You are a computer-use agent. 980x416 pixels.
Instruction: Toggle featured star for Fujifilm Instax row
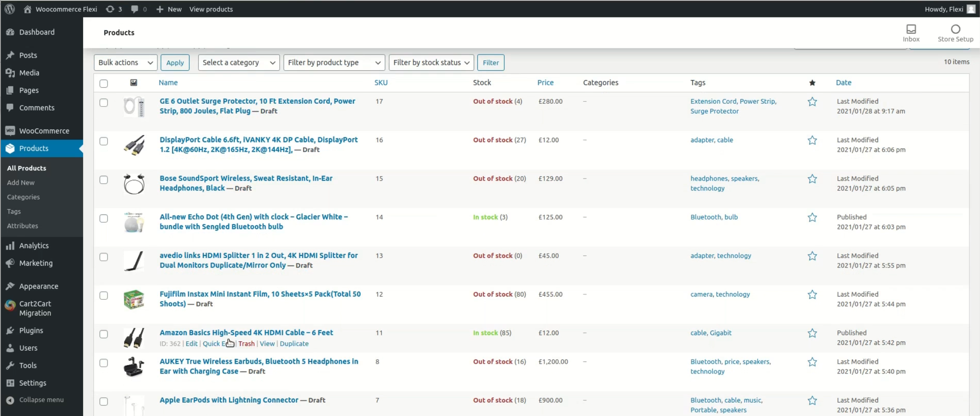[x=812, y=295]
